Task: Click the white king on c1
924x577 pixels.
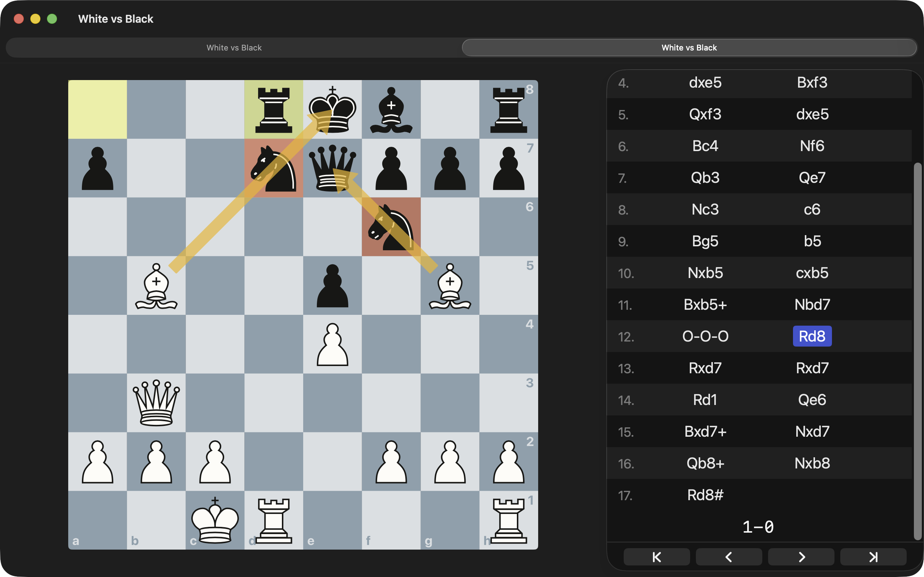Action: coord(215,520)
